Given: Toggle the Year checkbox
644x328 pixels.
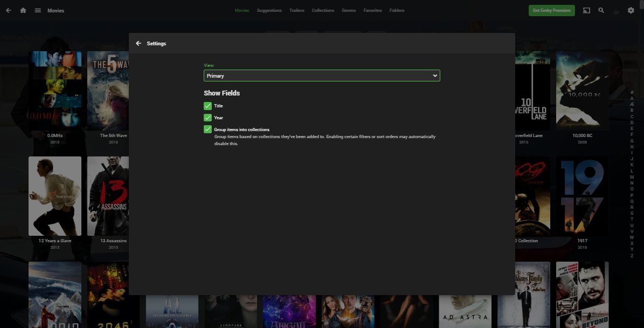Looking at the screenshot, I should click(x=207, y=118).
